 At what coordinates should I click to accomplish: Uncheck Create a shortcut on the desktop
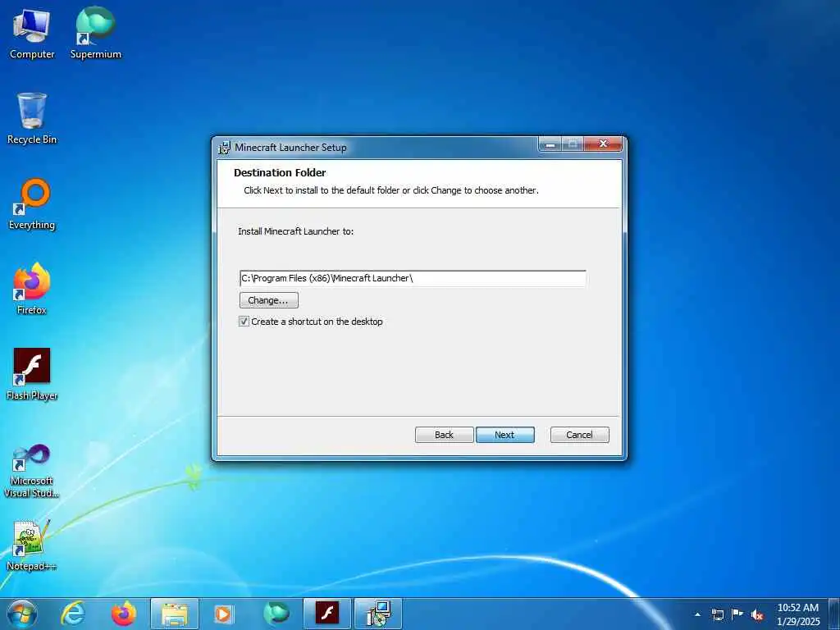[244, 322]
